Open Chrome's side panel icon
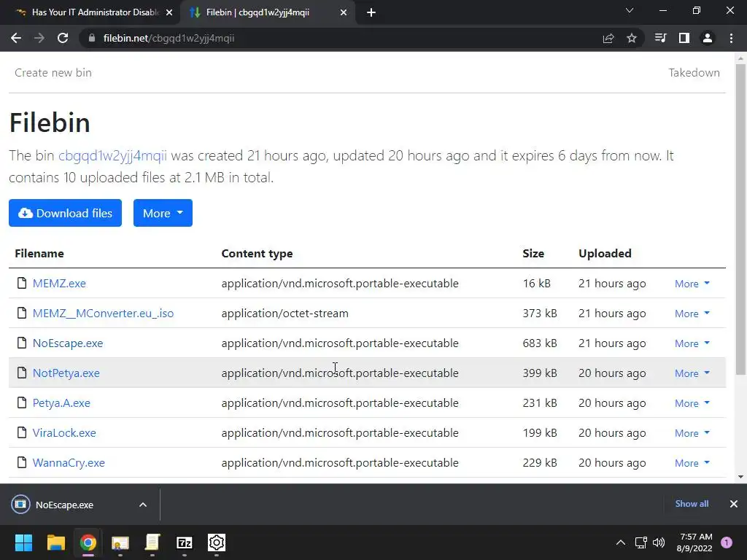The image size is (747, 560). (x=684, y=38)
